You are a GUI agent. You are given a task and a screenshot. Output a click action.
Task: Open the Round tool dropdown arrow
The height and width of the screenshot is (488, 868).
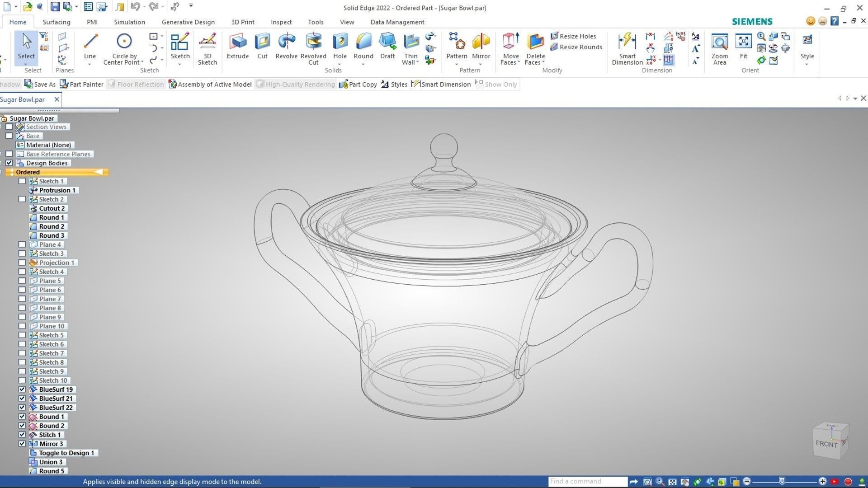(x=363, y=65)
